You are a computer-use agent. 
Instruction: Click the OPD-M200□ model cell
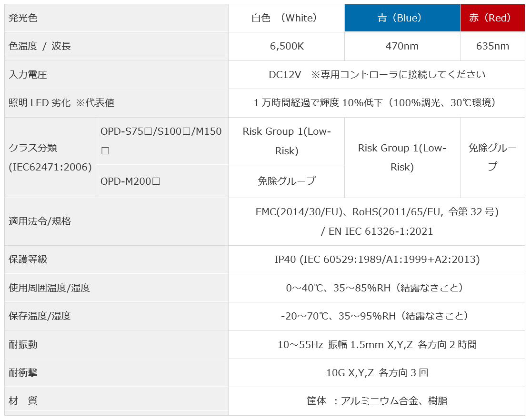coord(162,181)
